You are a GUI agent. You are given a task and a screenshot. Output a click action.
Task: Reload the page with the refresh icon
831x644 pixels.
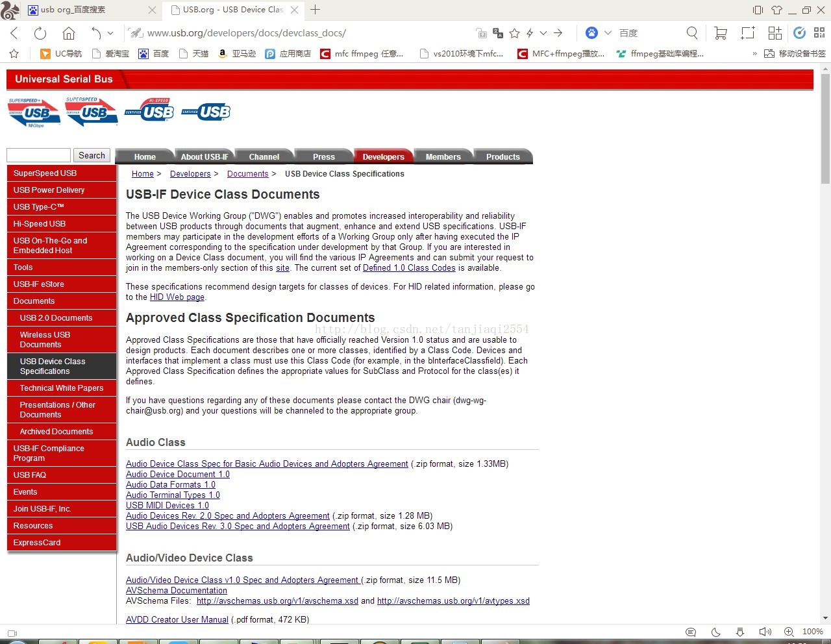click(40, 33)
